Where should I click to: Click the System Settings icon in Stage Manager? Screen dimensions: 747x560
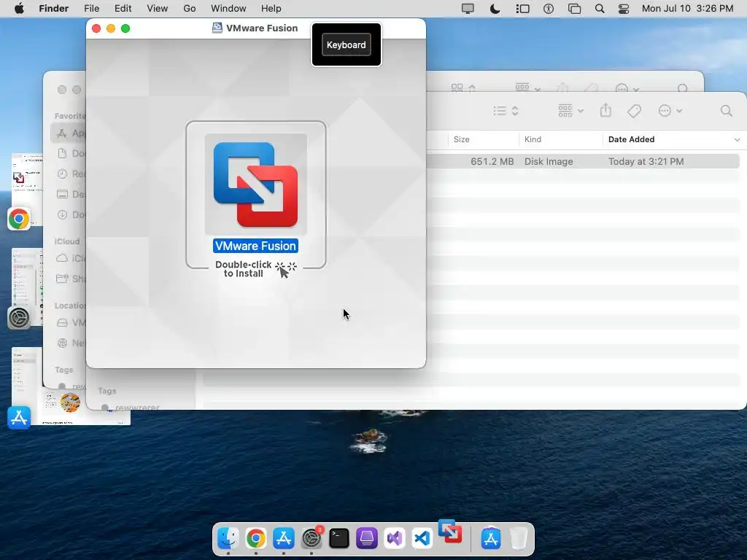pyautogui.click(x=19, y=318)
